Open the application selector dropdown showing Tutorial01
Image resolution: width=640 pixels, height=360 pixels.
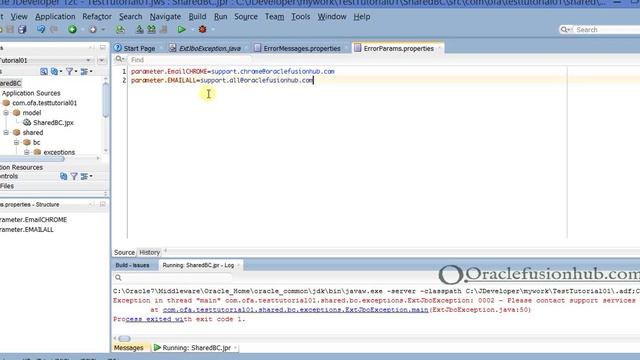tap(46, 60)
